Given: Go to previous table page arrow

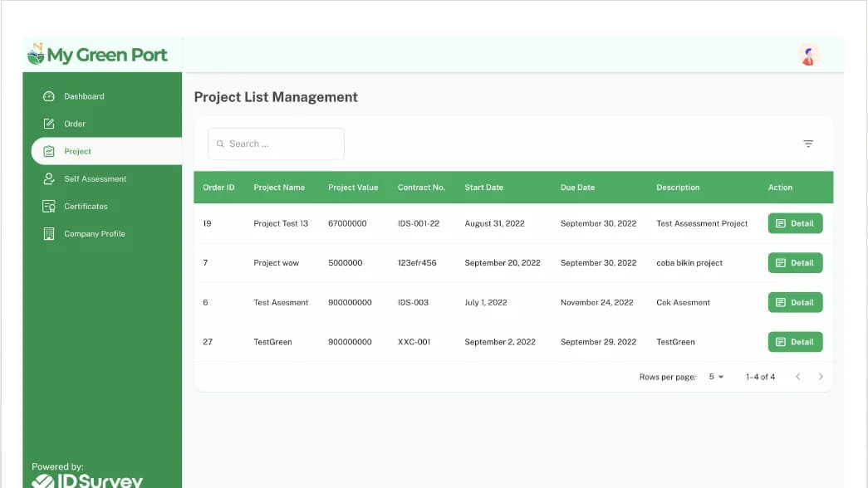Looking at the screenshot, I should 797,377.
